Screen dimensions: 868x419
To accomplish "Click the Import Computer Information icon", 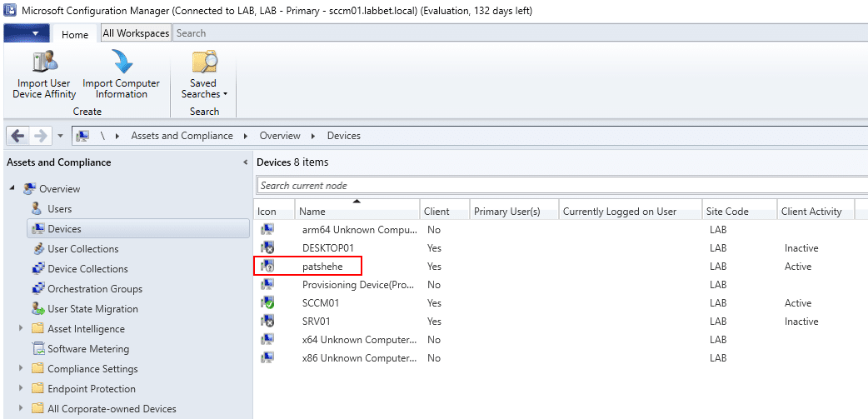I will (122, 62).
